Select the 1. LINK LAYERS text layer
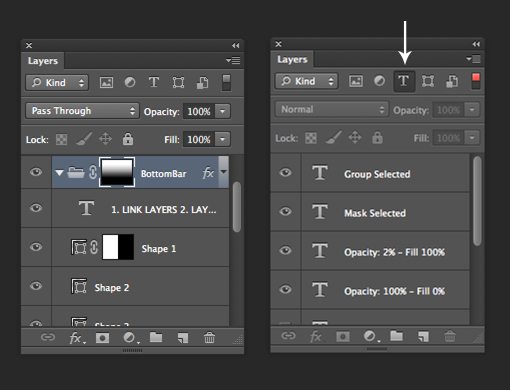 pos(140,208)
